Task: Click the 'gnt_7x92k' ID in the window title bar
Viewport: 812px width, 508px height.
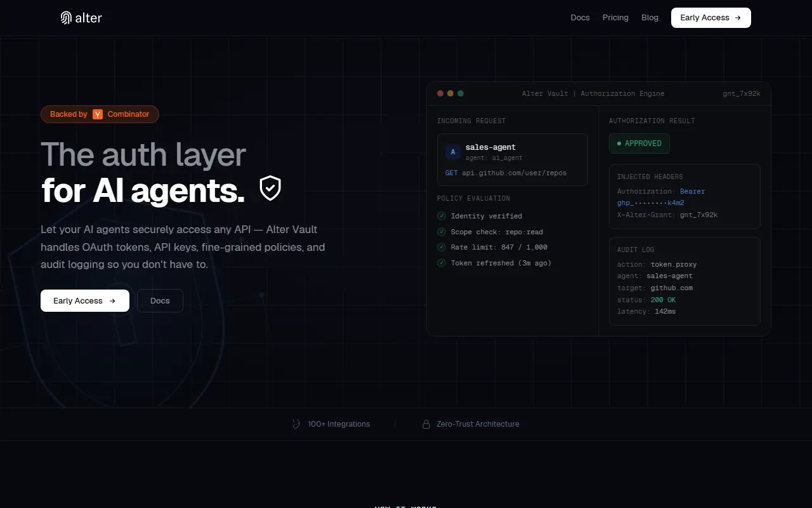Action: click(x=742, y=93)
